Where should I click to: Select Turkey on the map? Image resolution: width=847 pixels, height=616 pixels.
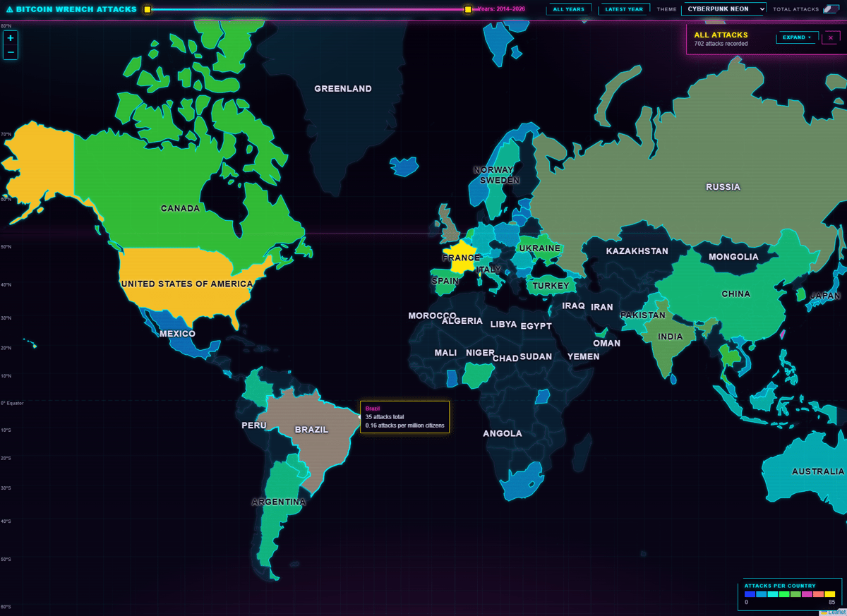(x=551, y=286)
